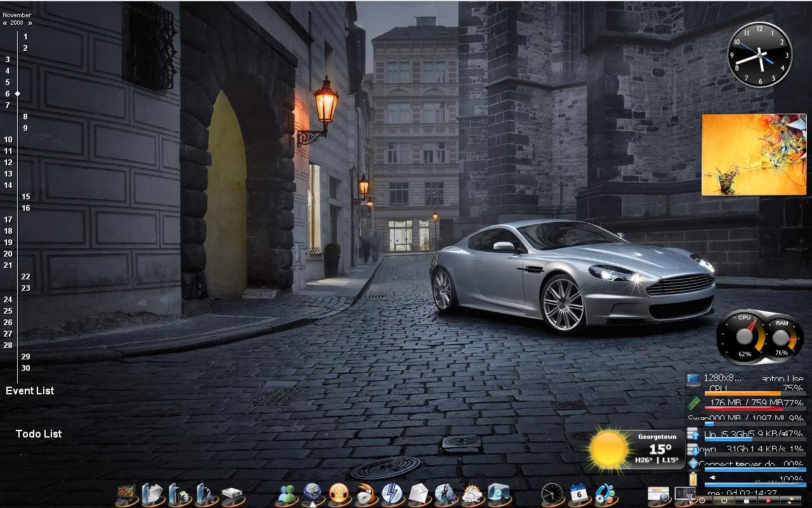Open the weather dock icon
812x508 pixels.
click(472, 494)
